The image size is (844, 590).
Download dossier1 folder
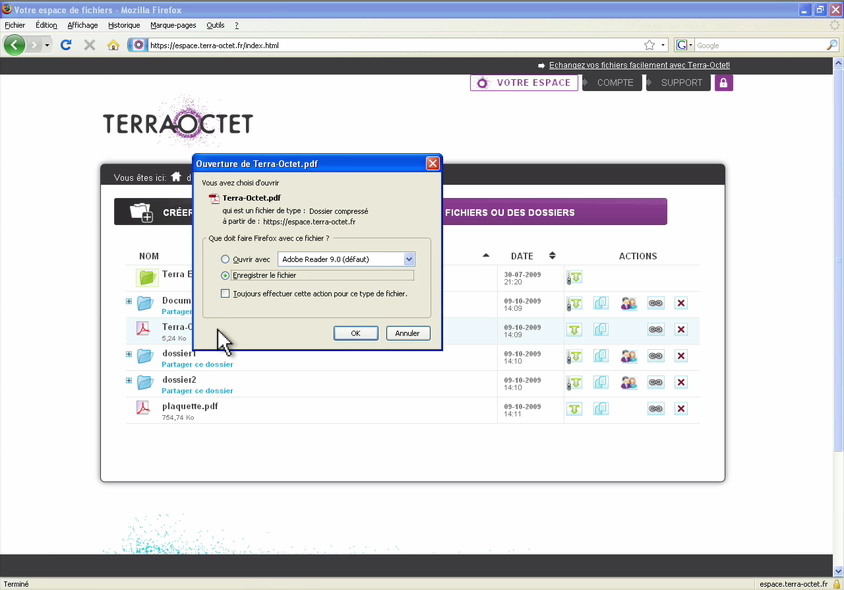click(x=574, y=356)
